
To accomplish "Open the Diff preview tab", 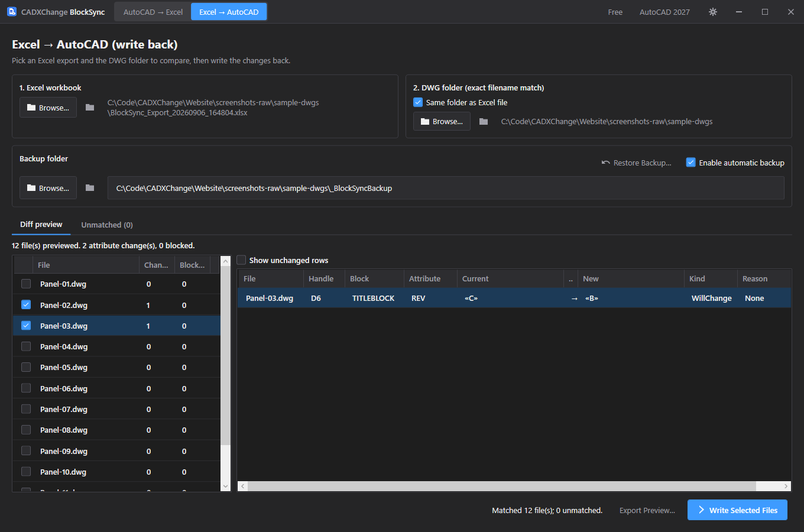I will point(41,225).
